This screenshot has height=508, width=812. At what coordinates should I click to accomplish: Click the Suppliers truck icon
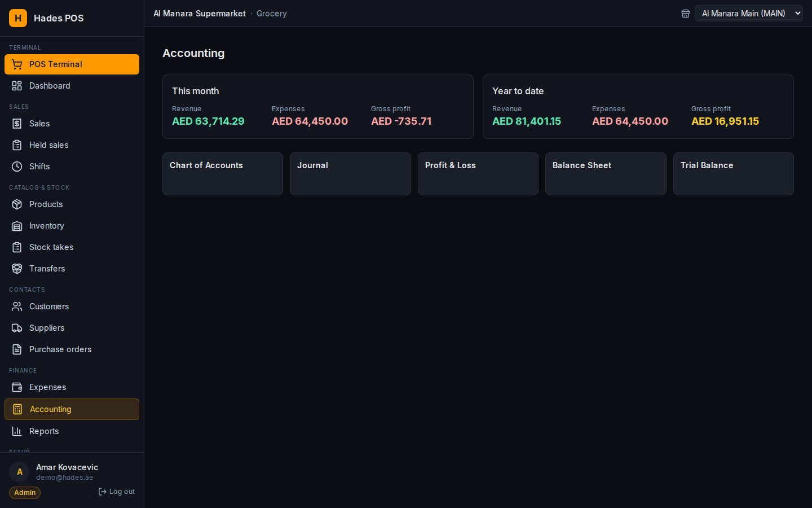click(17, 328)
